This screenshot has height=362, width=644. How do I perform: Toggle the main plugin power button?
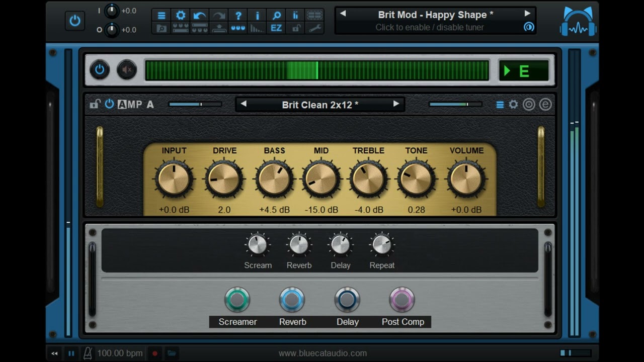click(75, 21)
